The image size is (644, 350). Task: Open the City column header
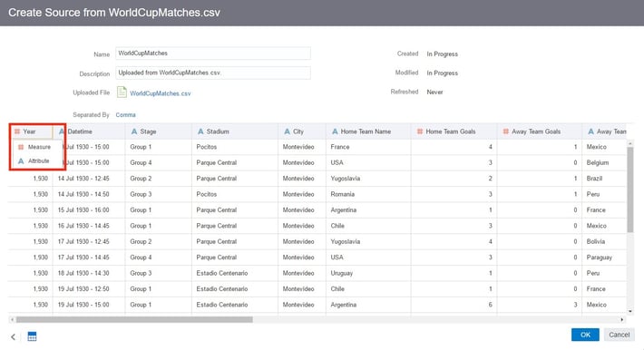click(x=302, y=131)
